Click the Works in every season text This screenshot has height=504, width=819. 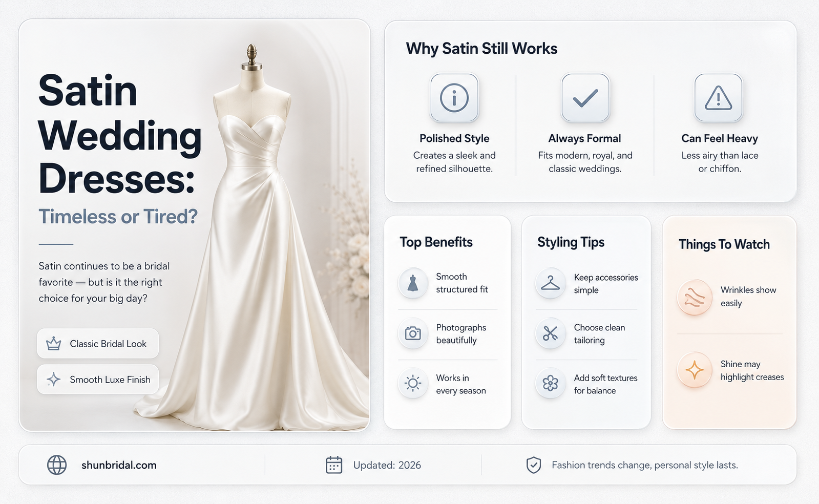(461, 384)
